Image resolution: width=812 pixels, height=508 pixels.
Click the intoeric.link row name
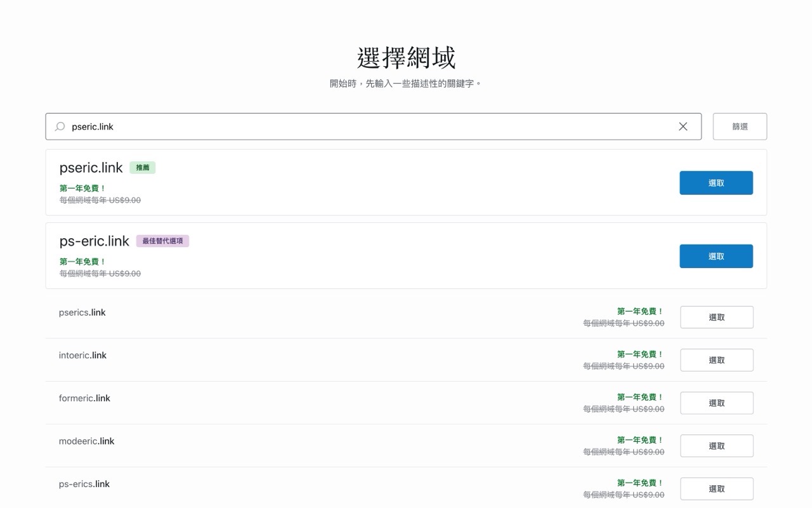click(x=82, y=356)
